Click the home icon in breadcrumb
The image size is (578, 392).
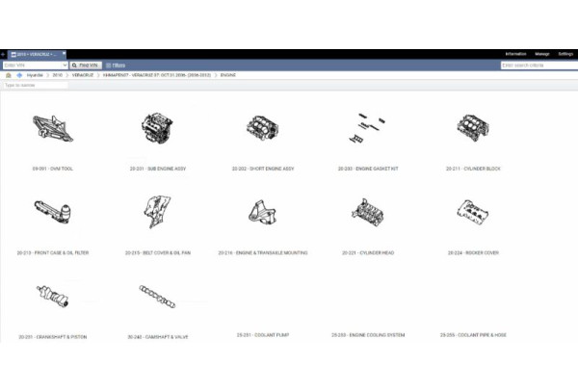click(x=9, y=74)
